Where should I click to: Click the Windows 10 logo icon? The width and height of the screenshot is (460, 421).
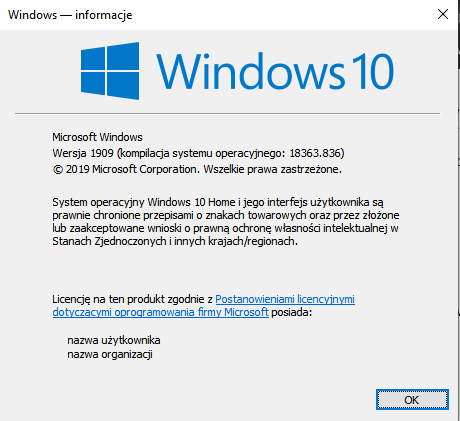110,71
